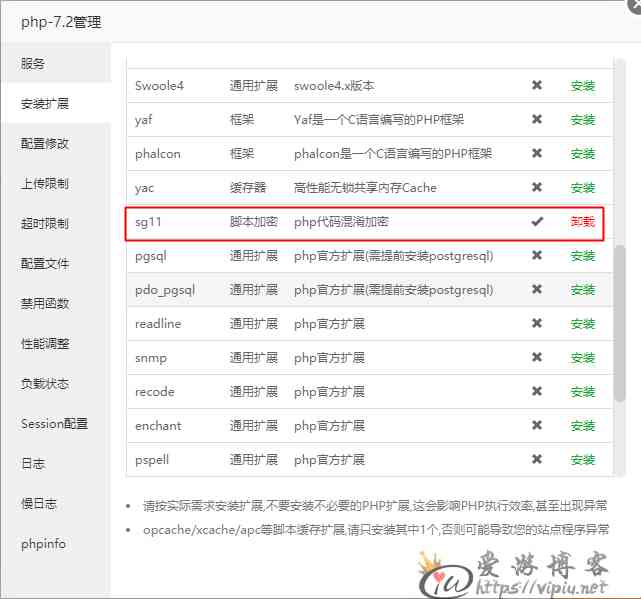The image size is (641, 599).
Task: Click the 缓存器 type cell
Action: click(x=248, y=188)
